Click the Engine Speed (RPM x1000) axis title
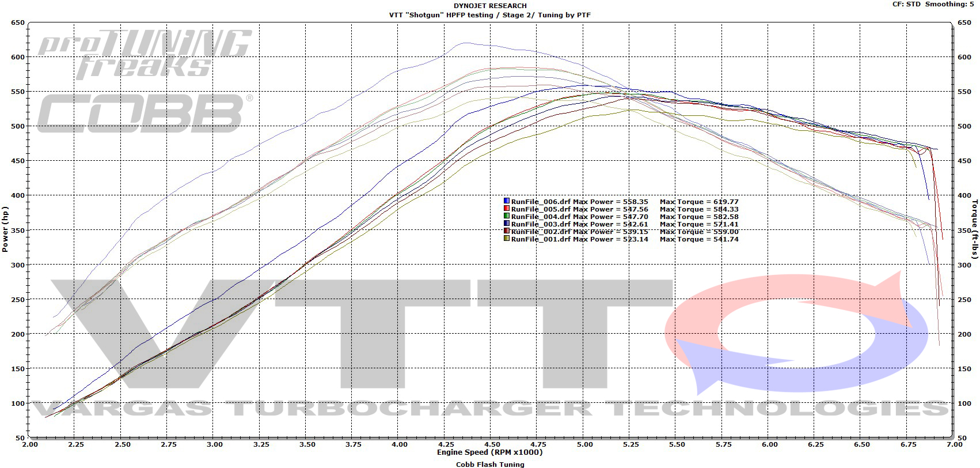The width and height of the screenshot is (980, 468). click(490, 452)
